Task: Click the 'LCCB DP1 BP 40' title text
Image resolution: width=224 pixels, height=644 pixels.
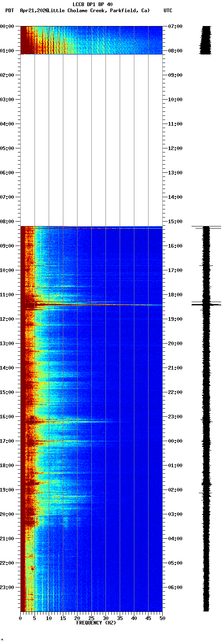Action: pyautogui.click(x=93, y=4)
